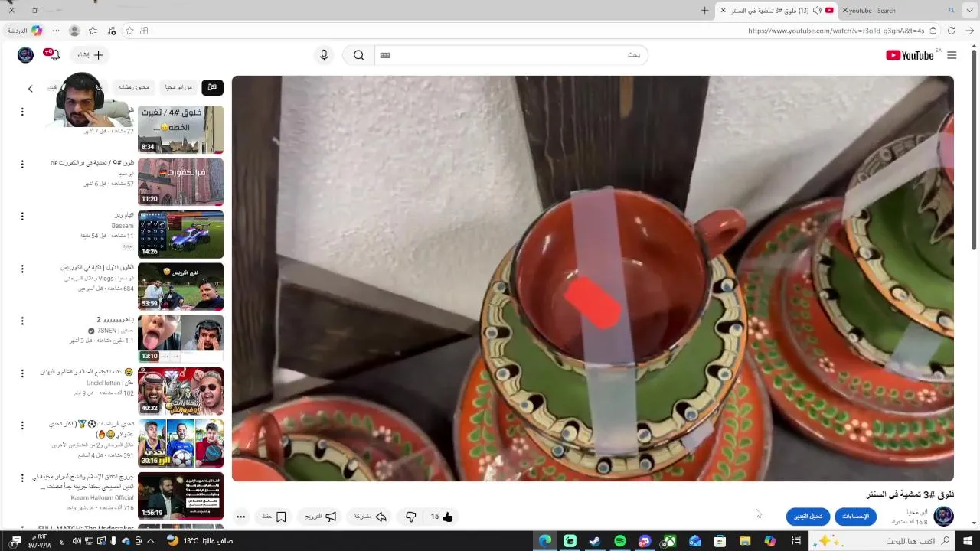The image size is (980, 551).
Task: Close the 'youtube - Search' tab
Action: (845, 11)
